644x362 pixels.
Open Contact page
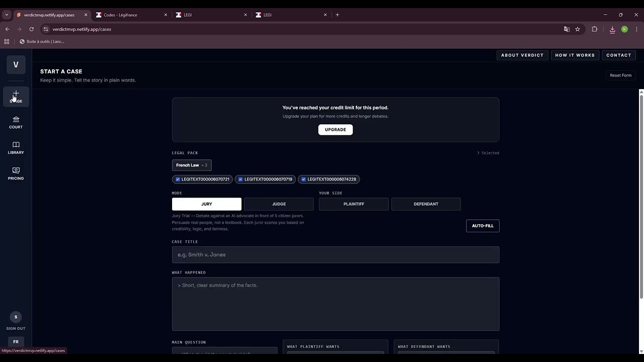click(619, 55)
